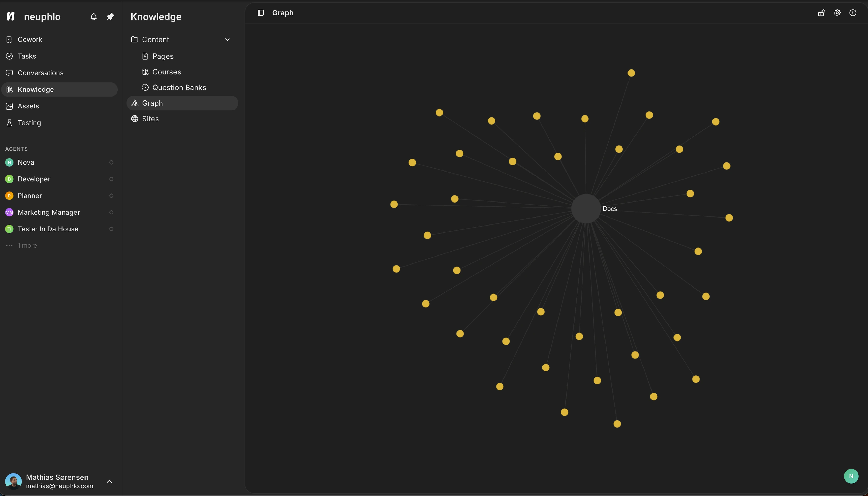Screen dimensions: 868x496
Task: Toggle the side panel icon beside Graph title
Action: 261,13
